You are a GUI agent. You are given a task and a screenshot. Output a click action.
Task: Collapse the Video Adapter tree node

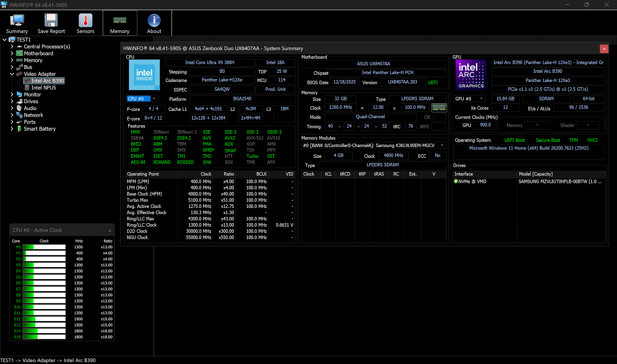[x=12, y=74]
